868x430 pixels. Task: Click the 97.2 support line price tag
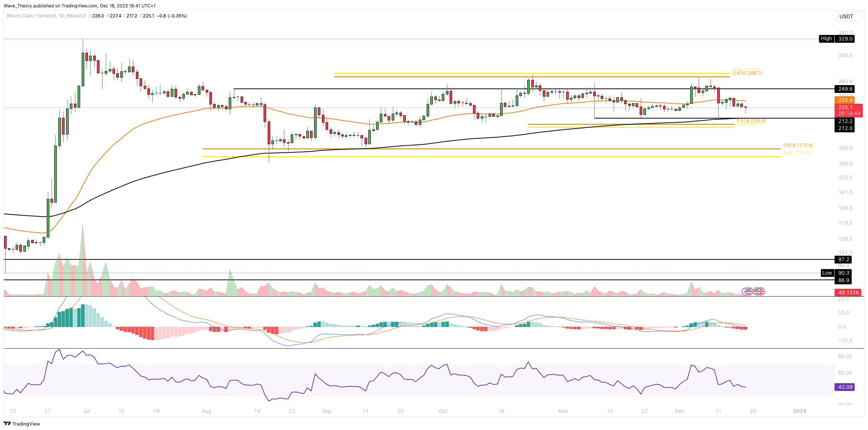pos(843,259)
